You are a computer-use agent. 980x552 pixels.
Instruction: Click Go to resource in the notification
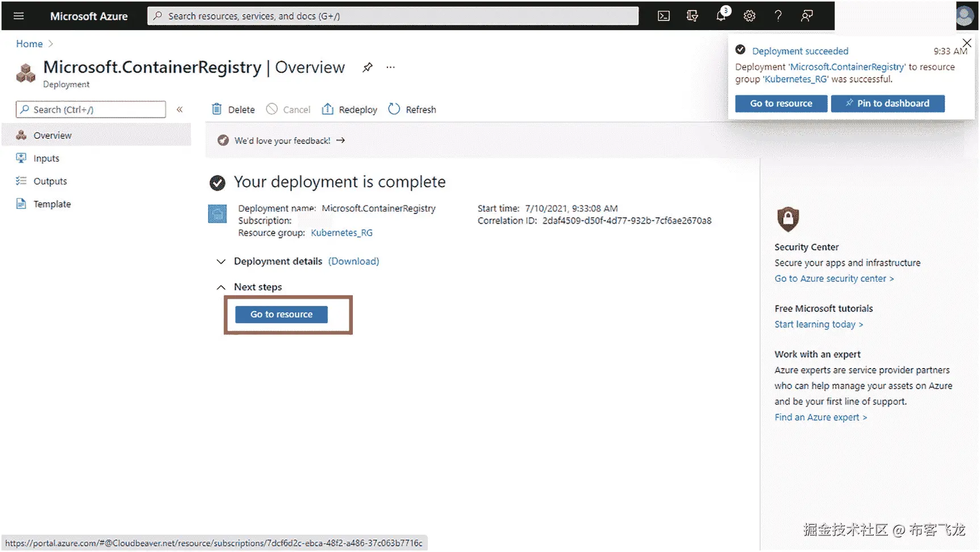coord(781,103)
